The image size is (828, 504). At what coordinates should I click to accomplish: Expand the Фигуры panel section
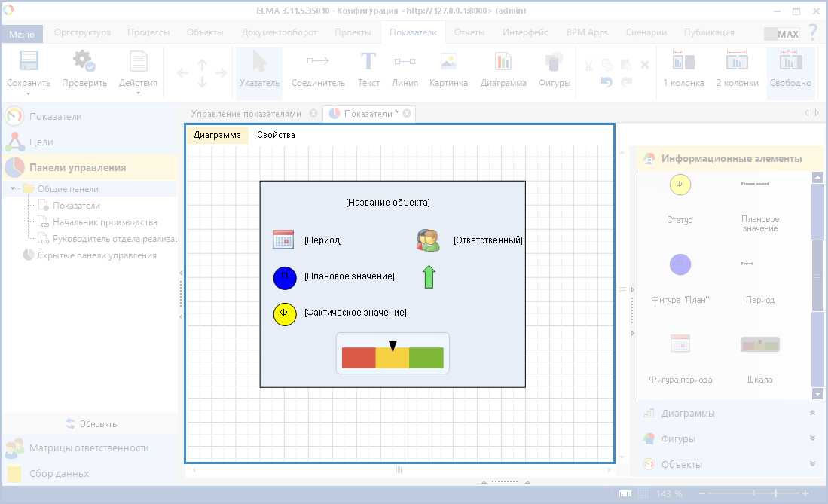click(812, 438)
